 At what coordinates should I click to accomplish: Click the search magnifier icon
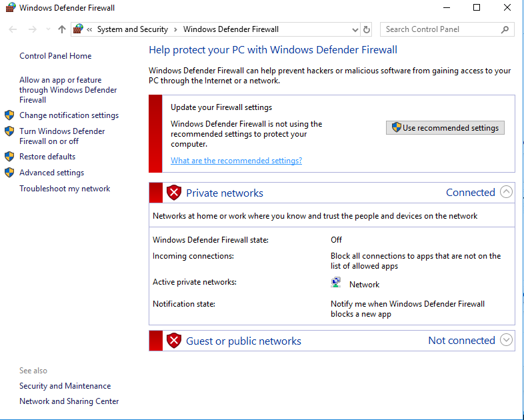point(505,29)
